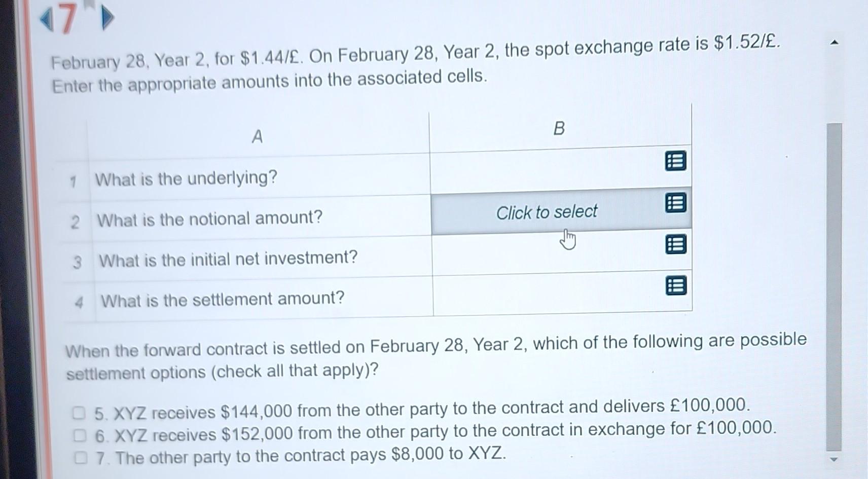Expand the underlying answer selector in row 1
This screenshot has height=479, width=868.
[676, 162]
